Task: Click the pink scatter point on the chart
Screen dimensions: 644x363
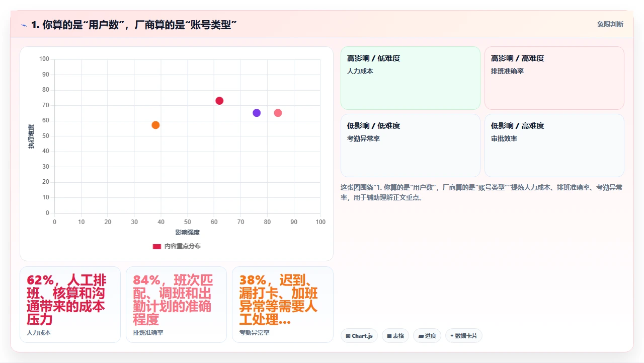Action: [x=278, y=113]
